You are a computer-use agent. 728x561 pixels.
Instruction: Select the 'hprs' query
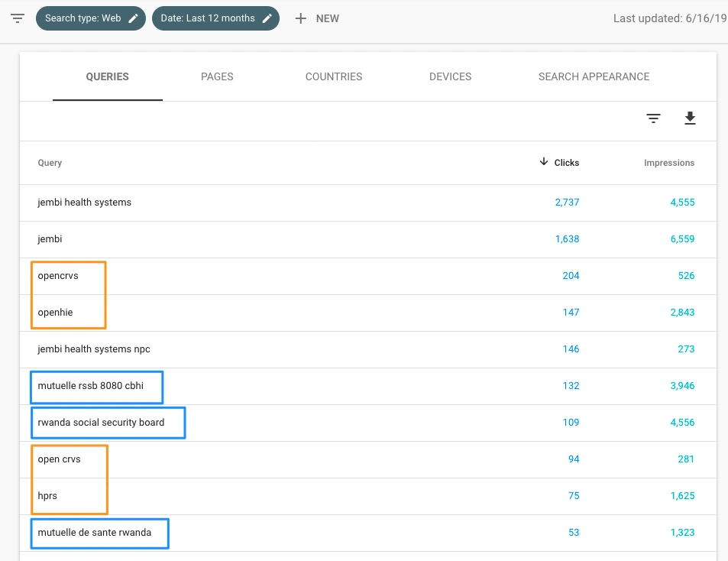(47, 496)
